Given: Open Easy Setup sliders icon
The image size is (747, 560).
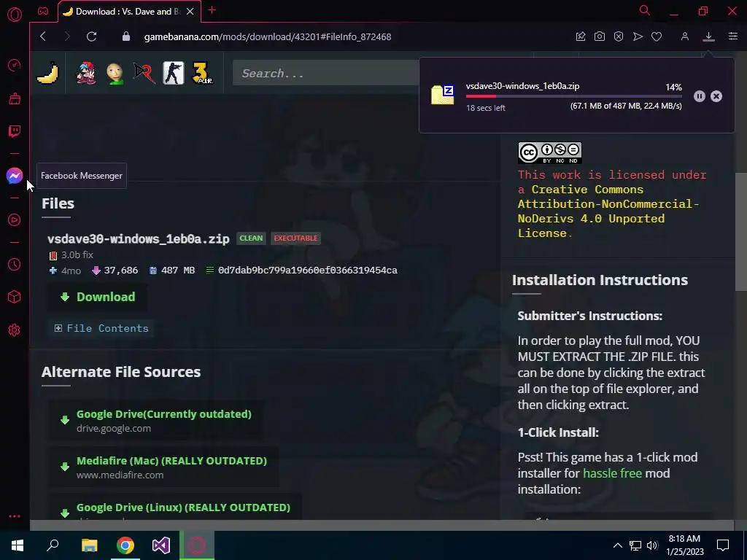Looking at the screenshot, I should [x=732, y=36].
